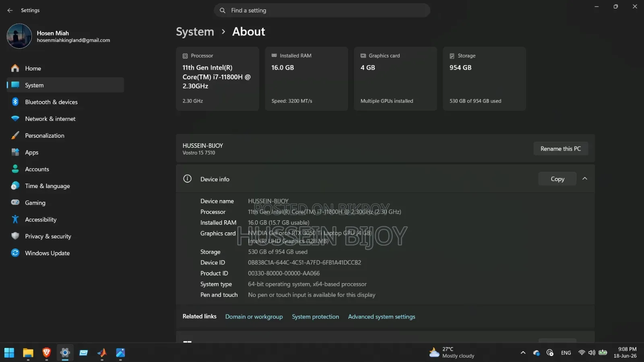
Task: Click the back arrow in Settings header
Action: [x=10, y=10]
